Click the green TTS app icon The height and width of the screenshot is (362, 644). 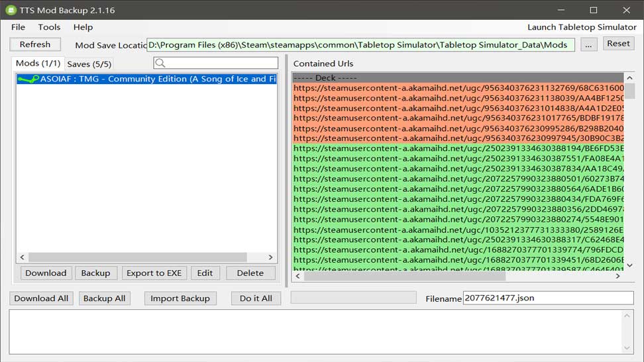coord(11,10)
